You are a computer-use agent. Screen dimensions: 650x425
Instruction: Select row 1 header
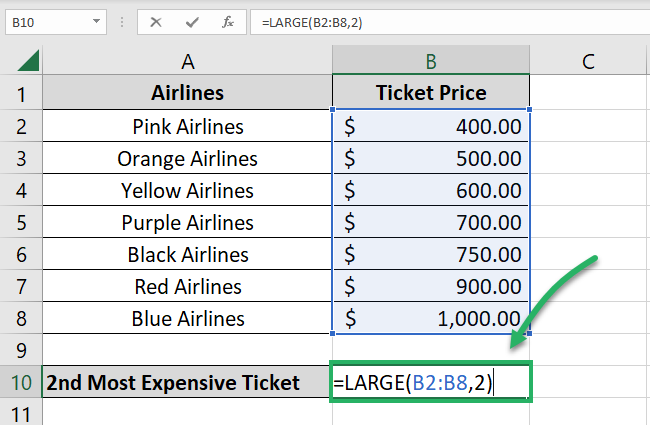21,95
